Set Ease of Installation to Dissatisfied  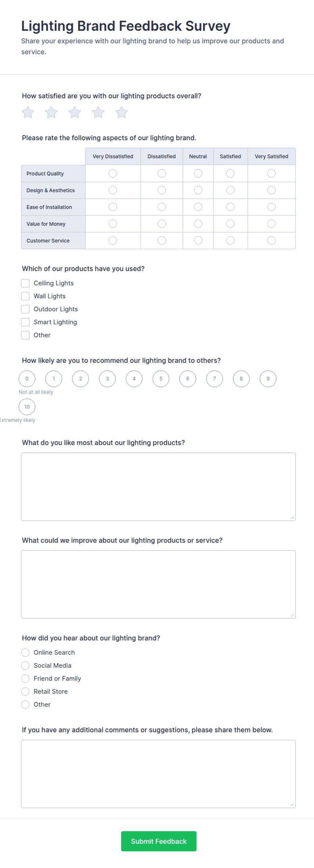click(x=162, y=207)
